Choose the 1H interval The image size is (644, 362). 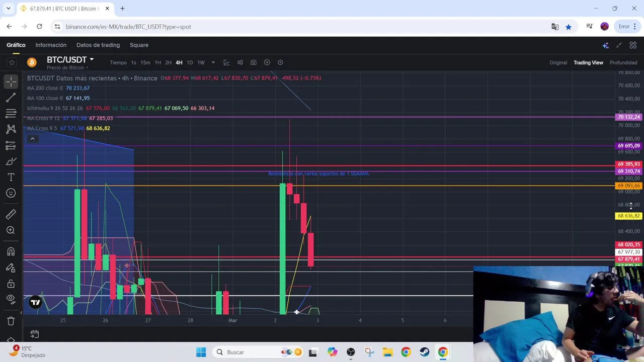(157, 63)
